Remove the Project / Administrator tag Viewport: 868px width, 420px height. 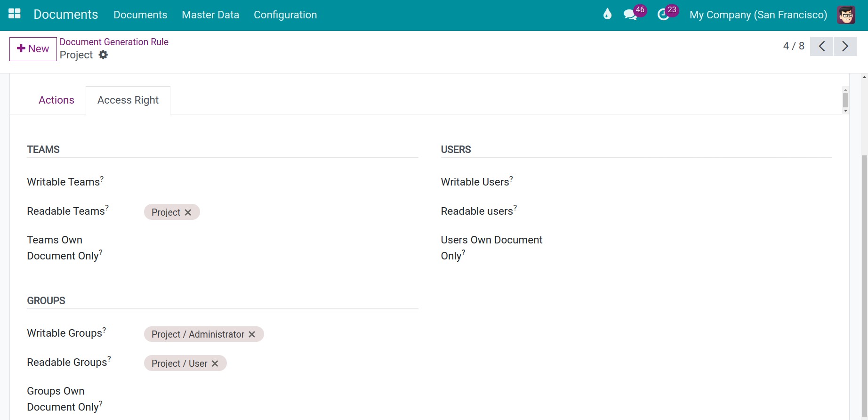[x=252, y=334]
